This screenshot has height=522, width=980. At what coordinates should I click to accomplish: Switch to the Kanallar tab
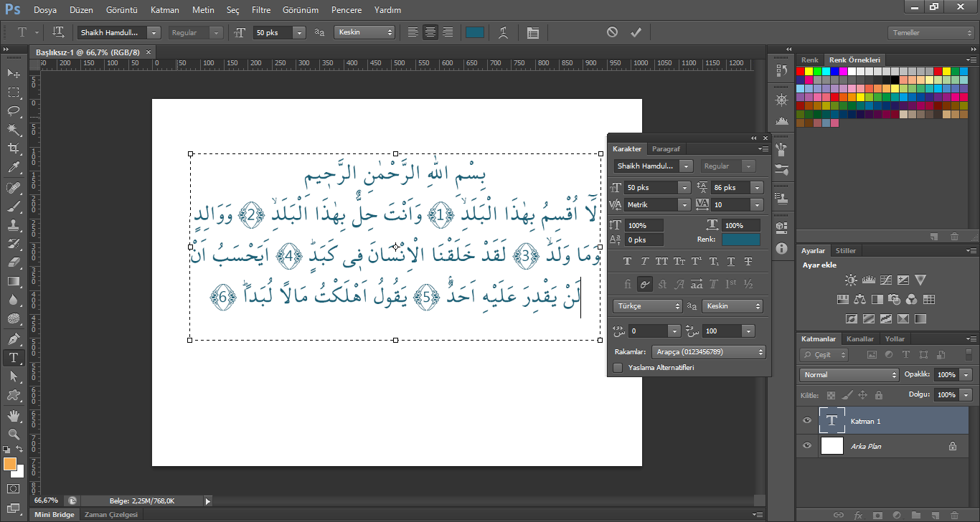860,338
